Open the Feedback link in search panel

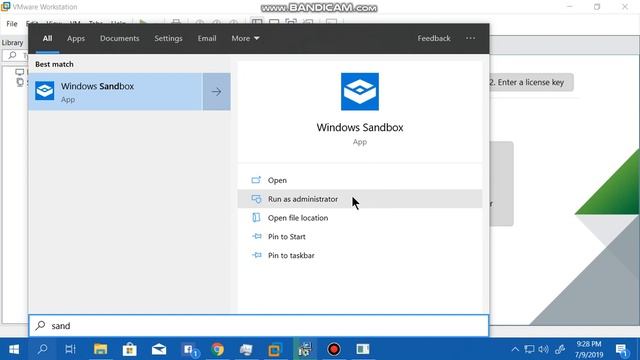point(434,38)
